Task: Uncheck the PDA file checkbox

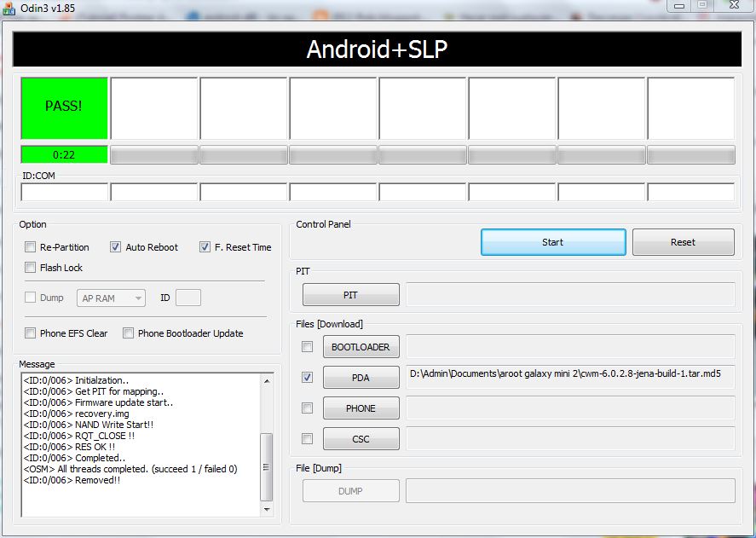Action: pos(307,378)
